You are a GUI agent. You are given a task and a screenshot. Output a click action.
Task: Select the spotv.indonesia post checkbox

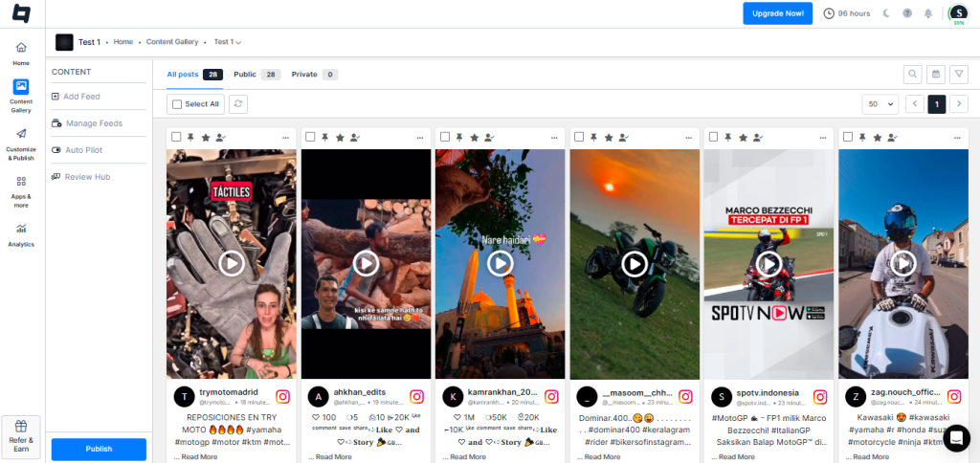(714, 137)
